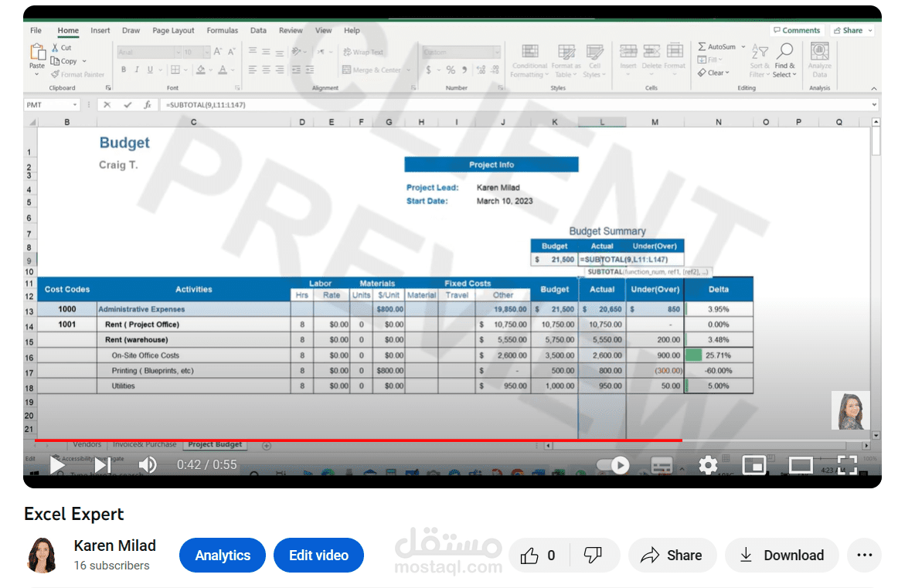The height and width of the screenshot is (588, 898).
Task: Open the three-dot more actions menu
Action: coord(864,555)
